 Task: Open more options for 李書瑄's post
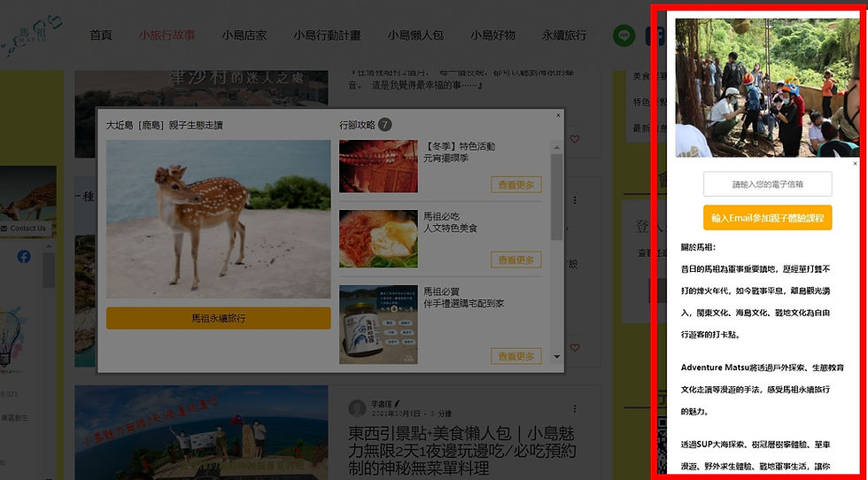[x=575, y=408]
